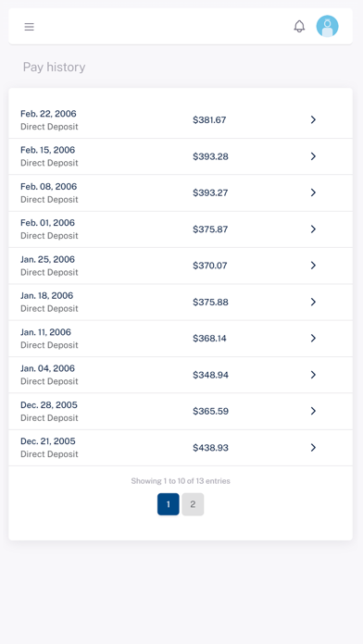Open the user profile avatar

(327, 26)
